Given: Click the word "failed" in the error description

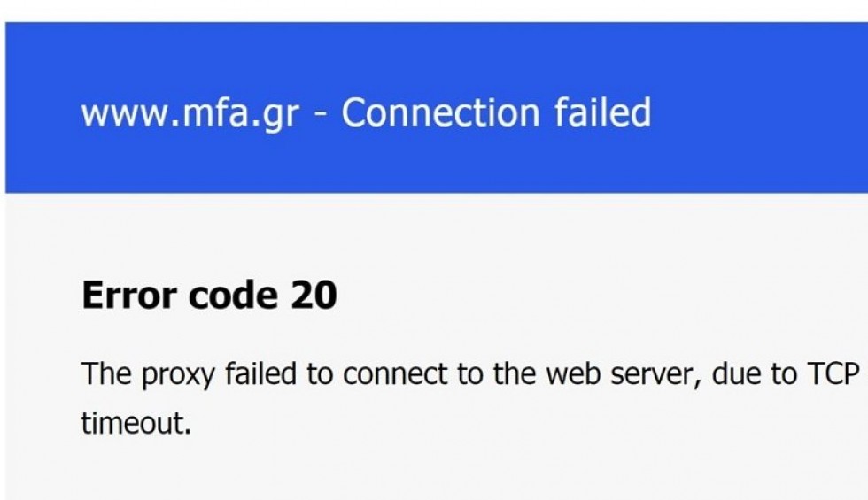Looking at the screenshot, I should click(261, 374).
